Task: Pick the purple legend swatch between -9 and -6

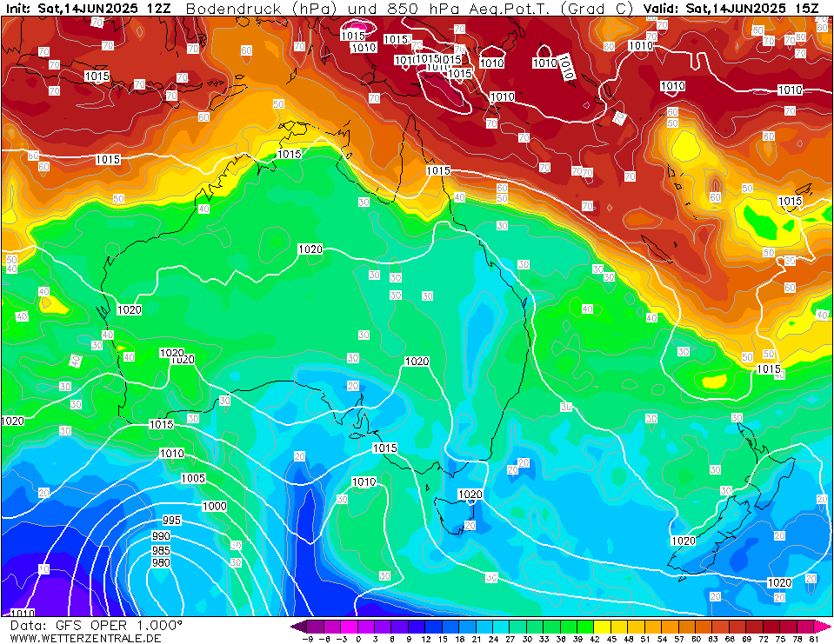Action: pos(316,627)
